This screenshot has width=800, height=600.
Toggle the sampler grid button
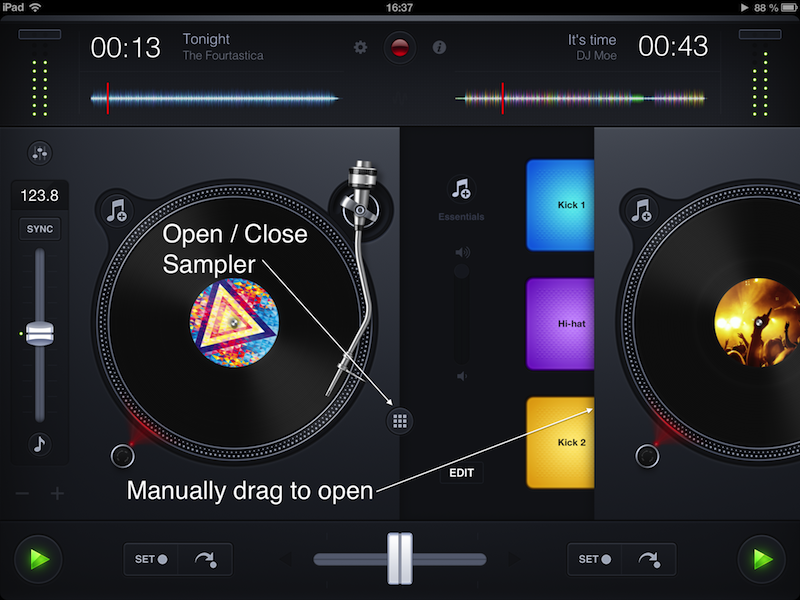point(400,421)
